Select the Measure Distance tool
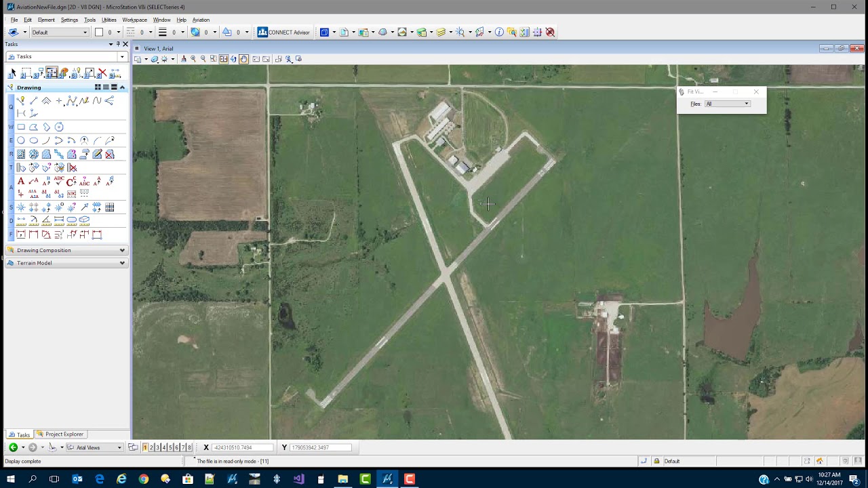Screen dimensions: 868x488 [21, 220]
